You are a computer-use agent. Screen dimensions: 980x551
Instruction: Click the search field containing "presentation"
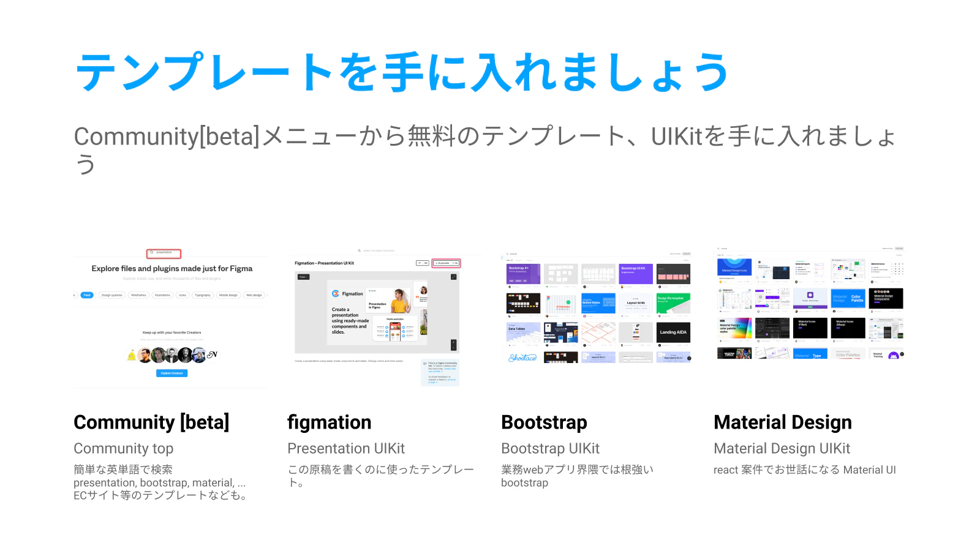[x=164, y=253]
